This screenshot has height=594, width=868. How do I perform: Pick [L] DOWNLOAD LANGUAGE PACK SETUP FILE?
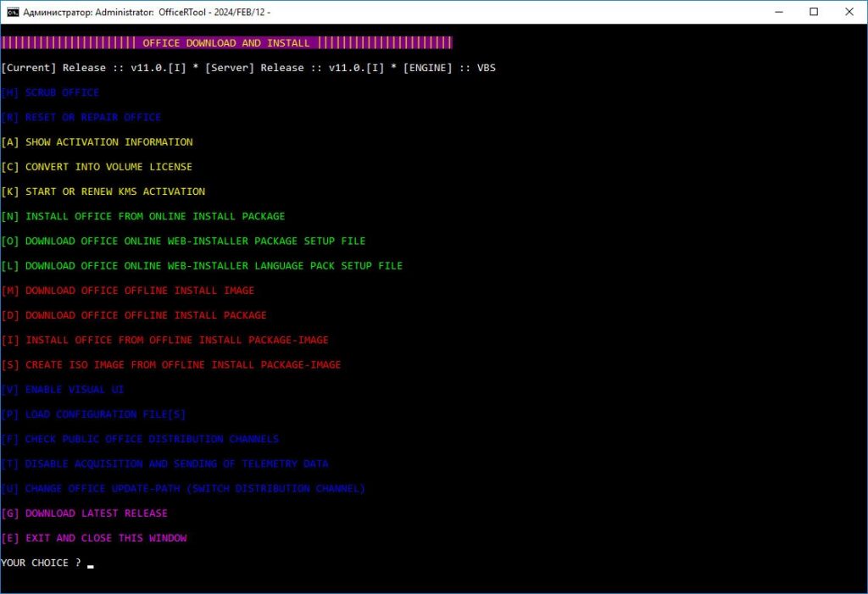tap(201, 265)
